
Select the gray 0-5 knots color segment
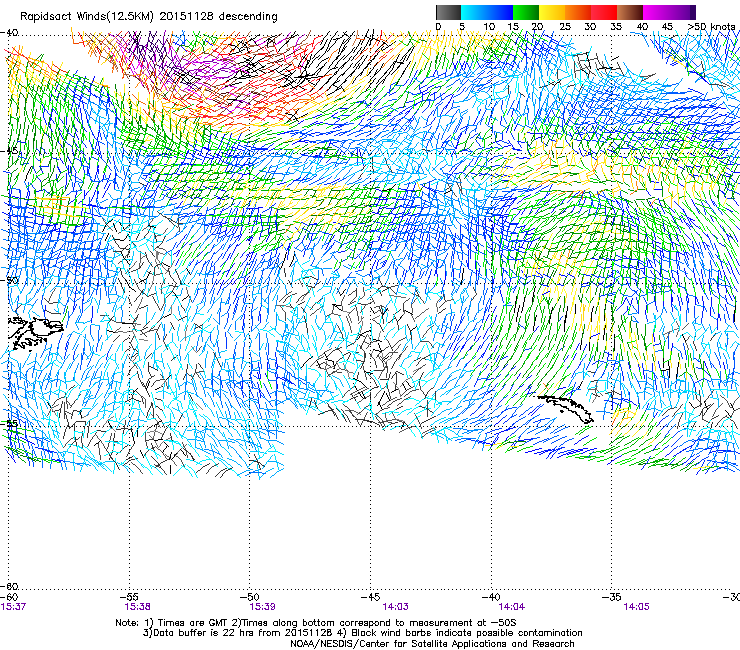tap(448, 12)
